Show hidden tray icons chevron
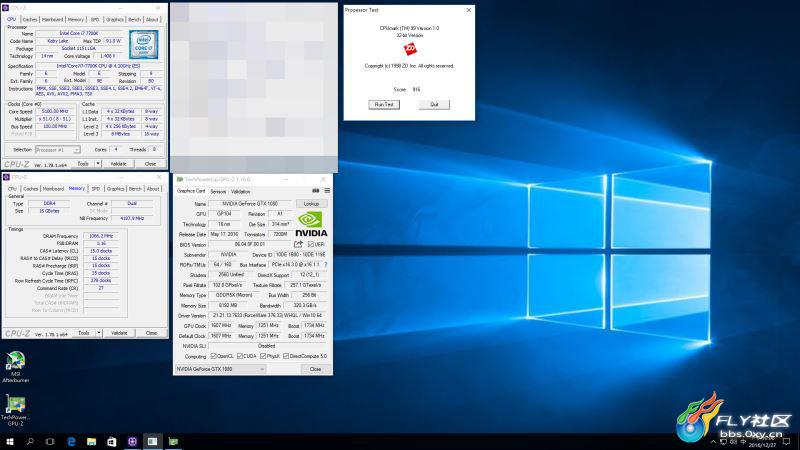 click(x=713, y=442)
